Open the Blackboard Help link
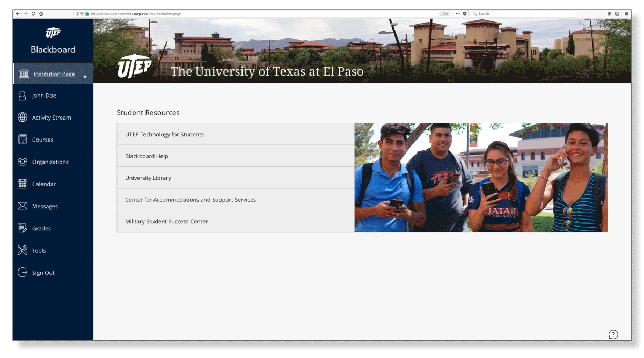Viewport: 644px width, 358px height. 147,156
